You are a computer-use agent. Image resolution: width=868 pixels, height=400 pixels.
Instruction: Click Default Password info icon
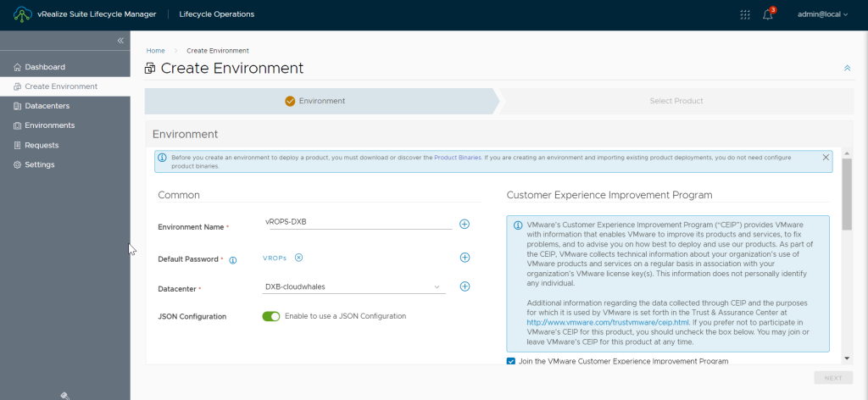click(232, 260)
